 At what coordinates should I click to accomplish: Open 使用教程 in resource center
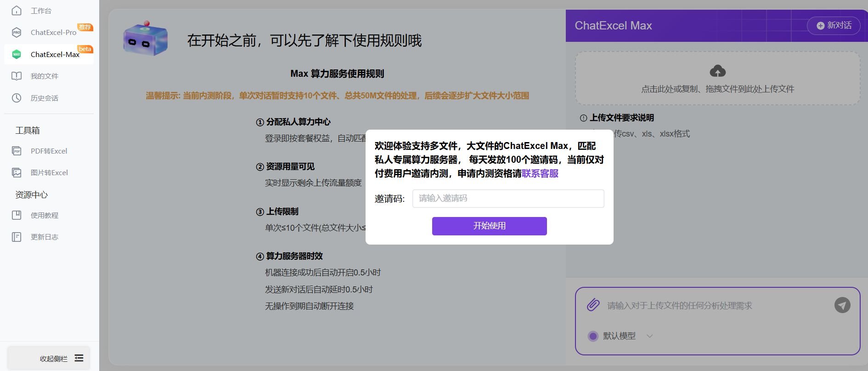click(x=44, y=215)
